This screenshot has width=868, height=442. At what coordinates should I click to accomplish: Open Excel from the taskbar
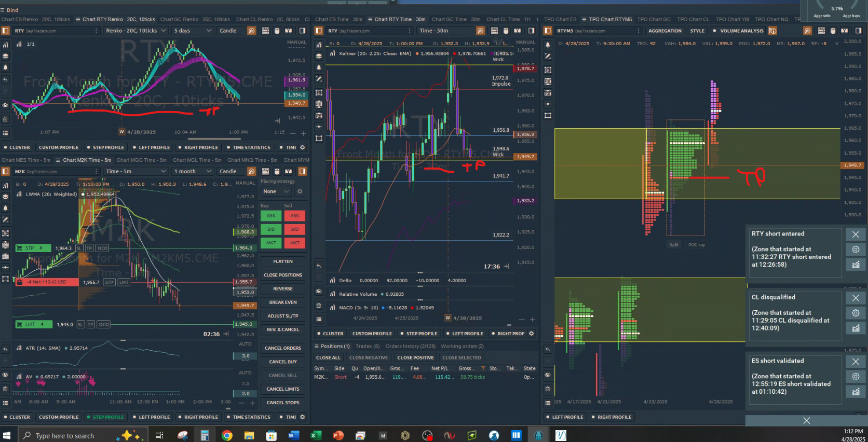315,435
